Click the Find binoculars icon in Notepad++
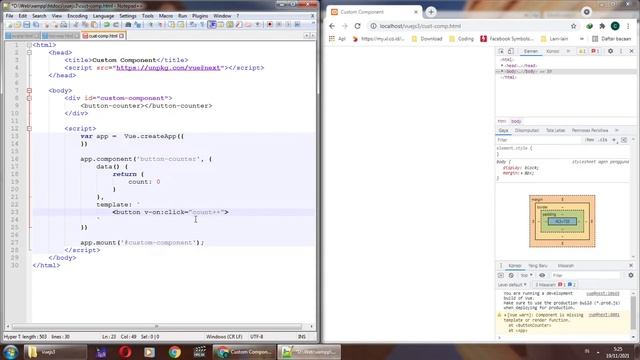This screenshot has width=640, height=360. point(128,25)
